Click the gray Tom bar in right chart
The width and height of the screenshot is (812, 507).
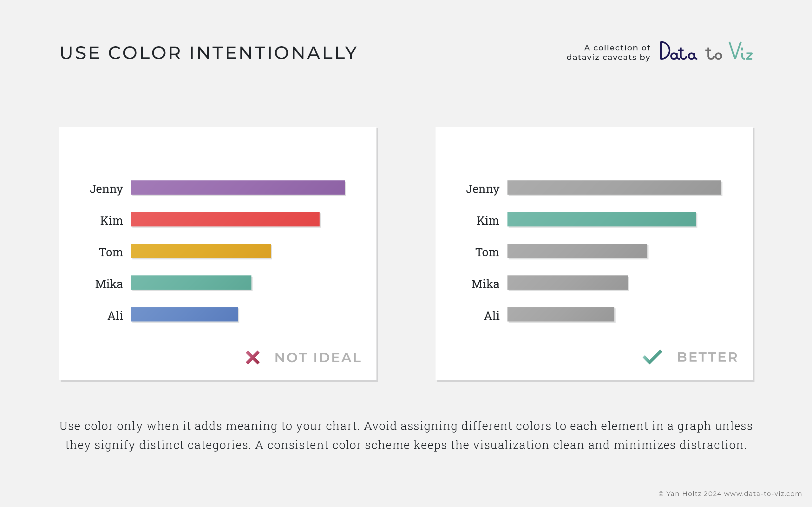click(x=577, y=251)
